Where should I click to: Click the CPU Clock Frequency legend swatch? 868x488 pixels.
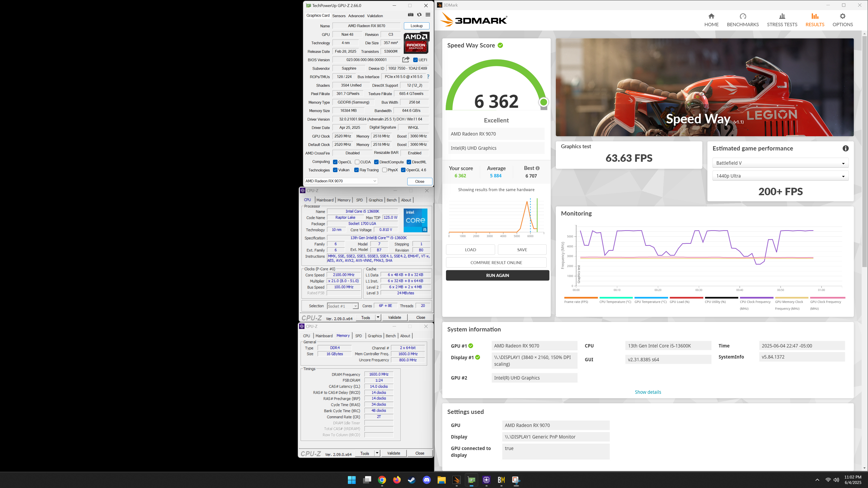click(757, 298)
